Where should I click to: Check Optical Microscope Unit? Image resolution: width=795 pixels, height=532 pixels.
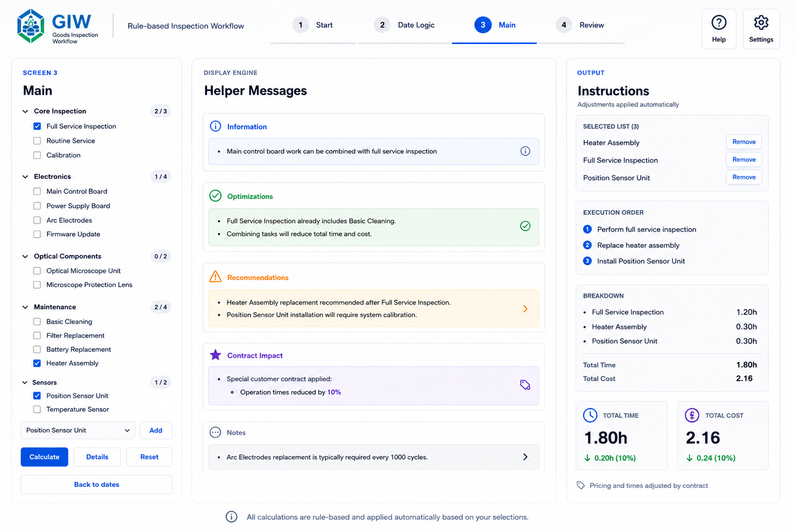[x=37, y=271]
